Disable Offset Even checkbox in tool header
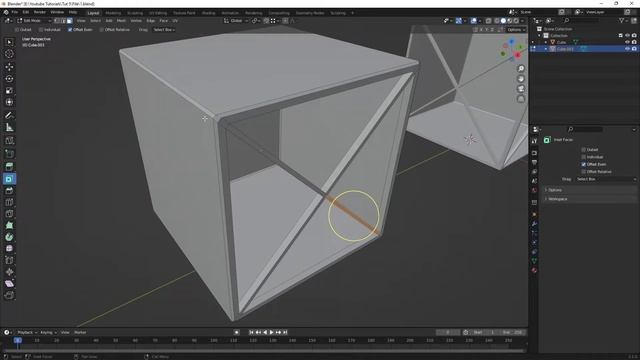This screenshot has height=360, width=640. pos(70,30)
